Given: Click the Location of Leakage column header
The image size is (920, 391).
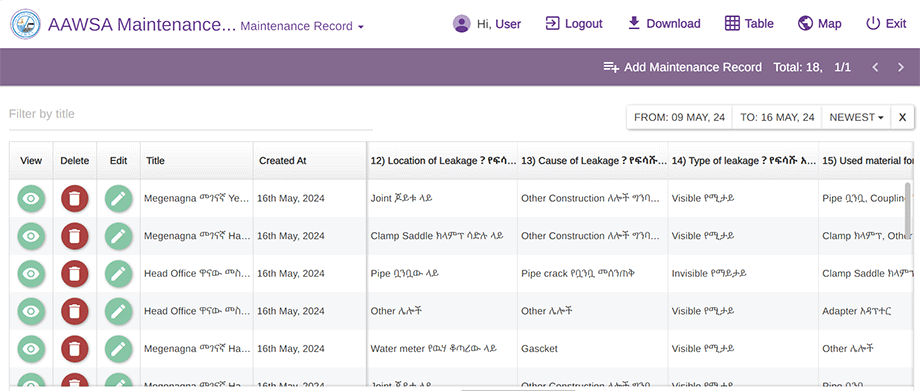Looking at the screenshot, I should [x=442, y=160].
